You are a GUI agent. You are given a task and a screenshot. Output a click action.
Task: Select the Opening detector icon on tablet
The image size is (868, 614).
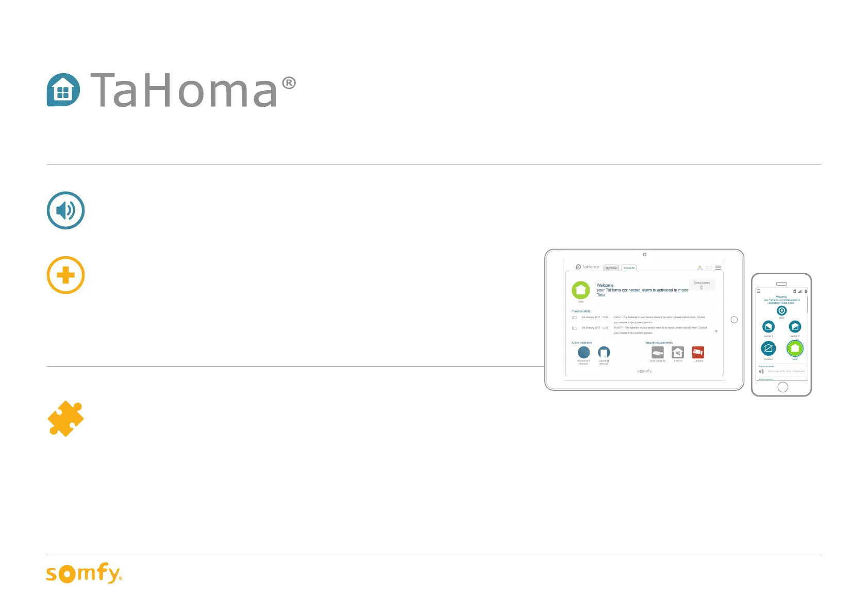(x=604, y=352)
